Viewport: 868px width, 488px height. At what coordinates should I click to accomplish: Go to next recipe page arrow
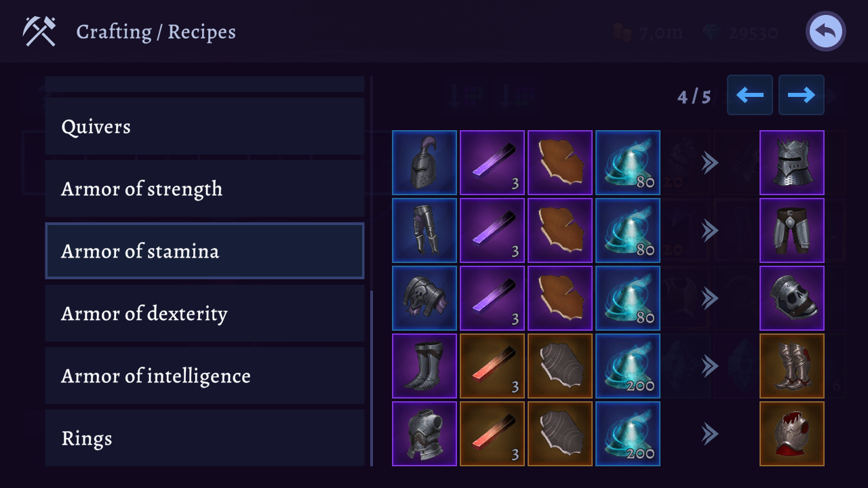(x=801, y=95)
